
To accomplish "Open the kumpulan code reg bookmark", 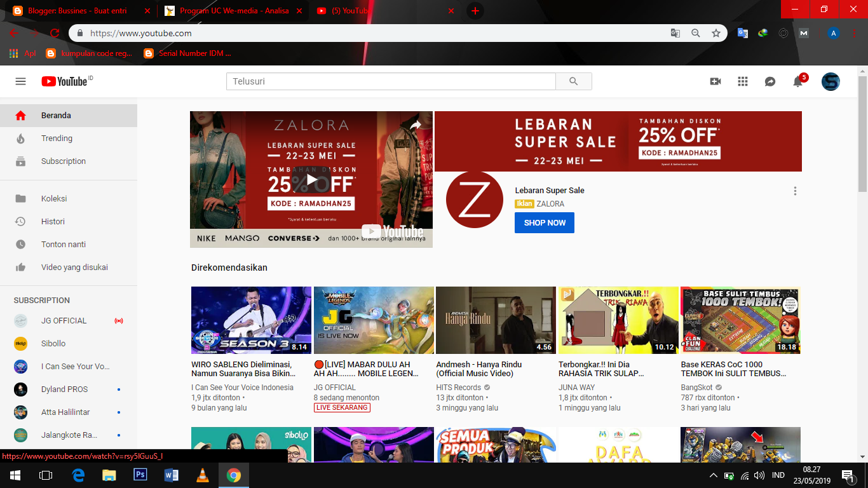I will point(90,53).
